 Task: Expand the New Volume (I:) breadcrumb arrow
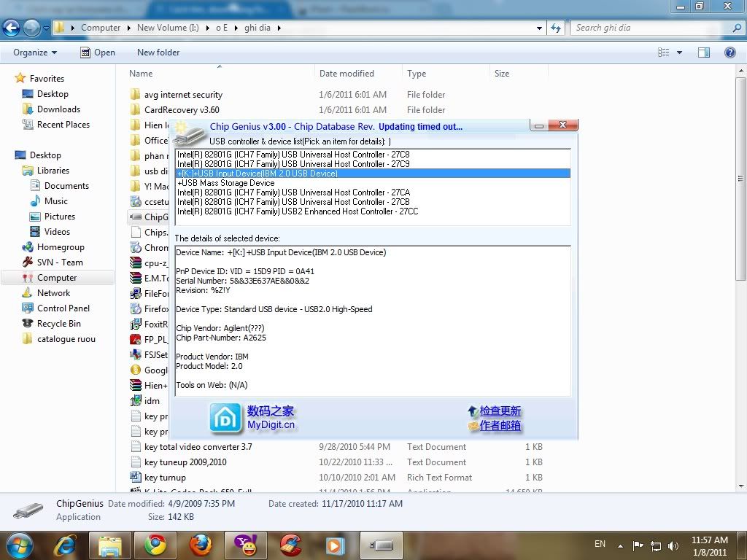pos(208,28)
